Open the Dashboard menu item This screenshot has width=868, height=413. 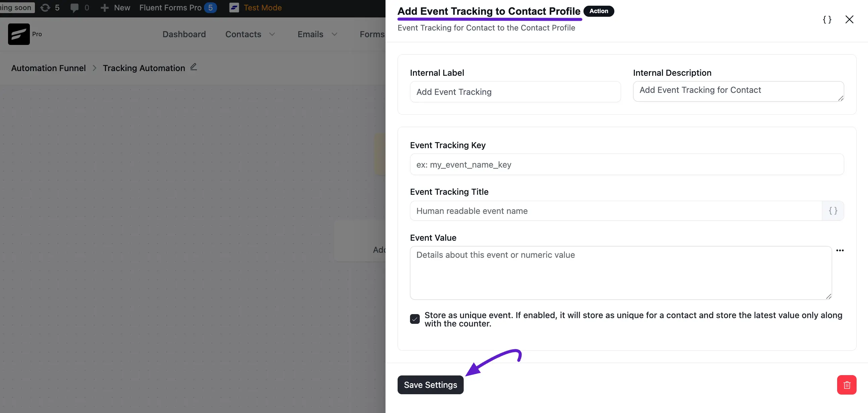(184, 34)
